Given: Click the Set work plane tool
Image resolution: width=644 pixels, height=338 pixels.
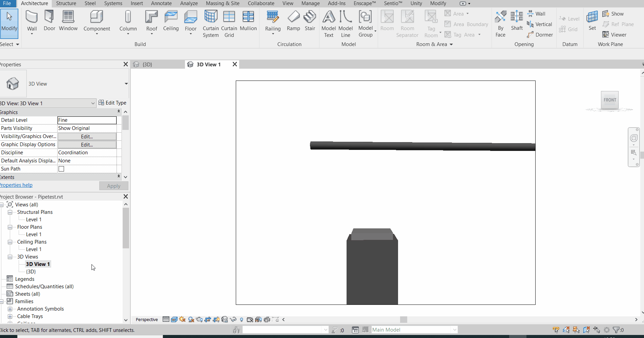Looking at the screenshot, I should pos(592,21).
